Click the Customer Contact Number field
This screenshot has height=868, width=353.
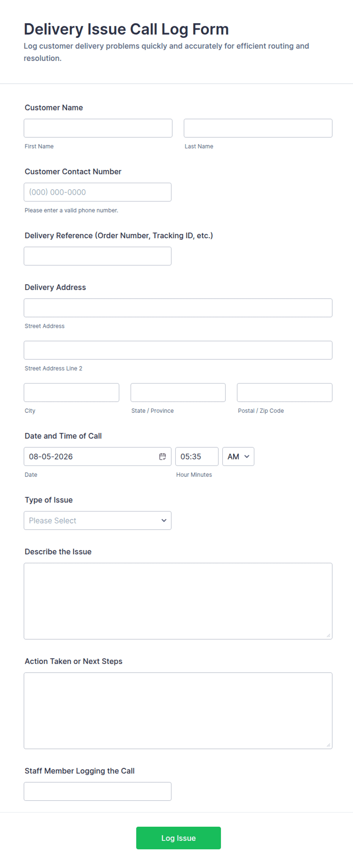click(x=98, y=192)
